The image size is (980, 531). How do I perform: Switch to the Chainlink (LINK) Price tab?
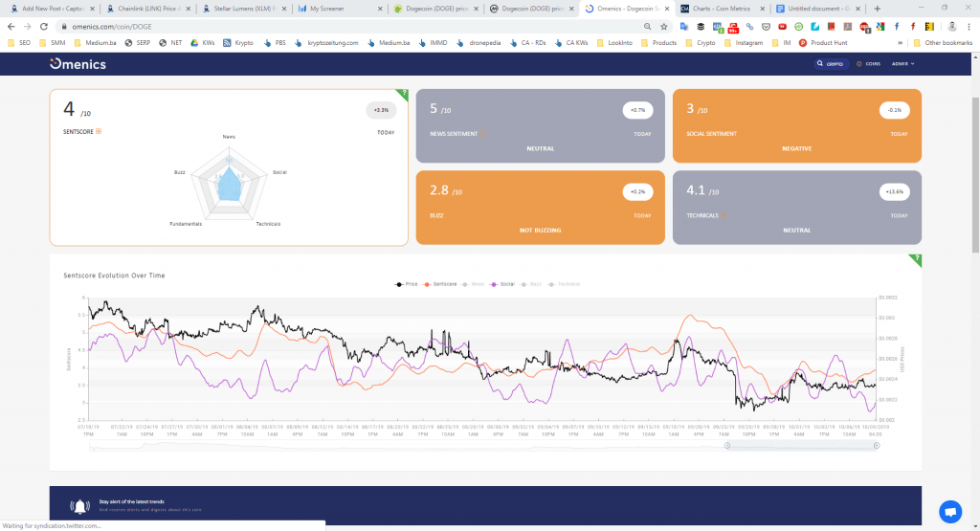click(x=150, y=9)
